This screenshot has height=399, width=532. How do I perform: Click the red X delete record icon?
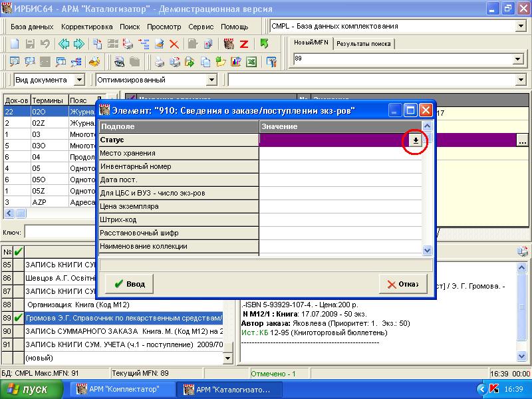pyautogui.click(x=174, y=45)
